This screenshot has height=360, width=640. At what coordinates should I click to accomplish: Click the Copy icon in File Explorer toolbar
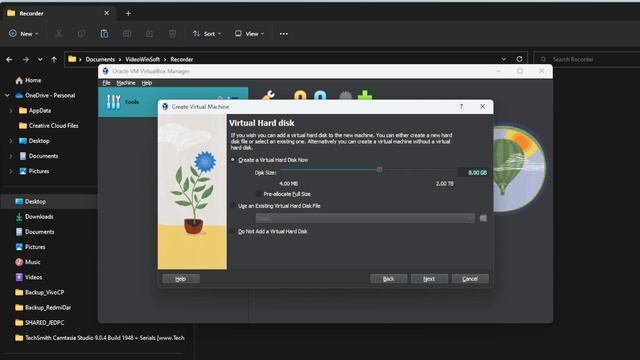pos(81,33)
